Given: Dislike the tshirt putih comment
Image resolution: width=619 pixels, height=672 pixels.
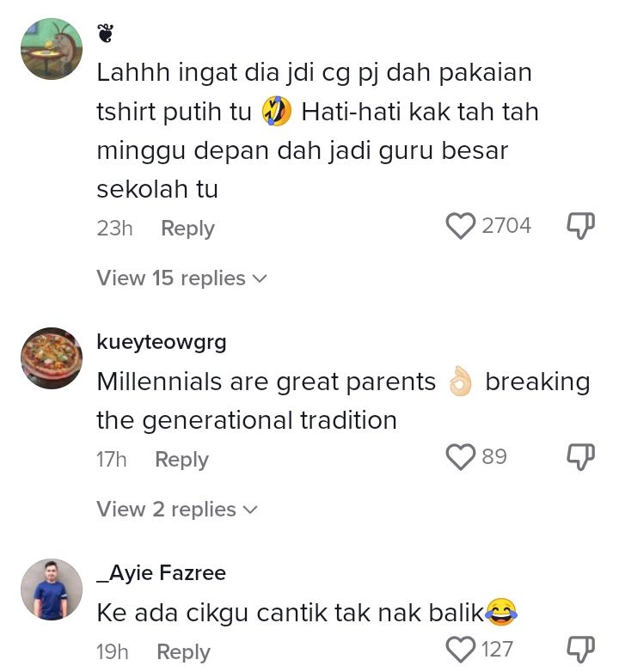Looking at the screenshot, I should pyautogui.click(x=581, y=225).
